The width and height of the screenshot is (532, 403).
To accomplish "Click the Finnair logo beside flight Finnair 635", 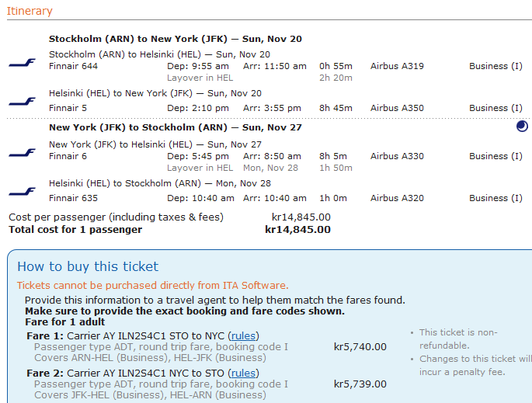I will [x=22, y=191].
